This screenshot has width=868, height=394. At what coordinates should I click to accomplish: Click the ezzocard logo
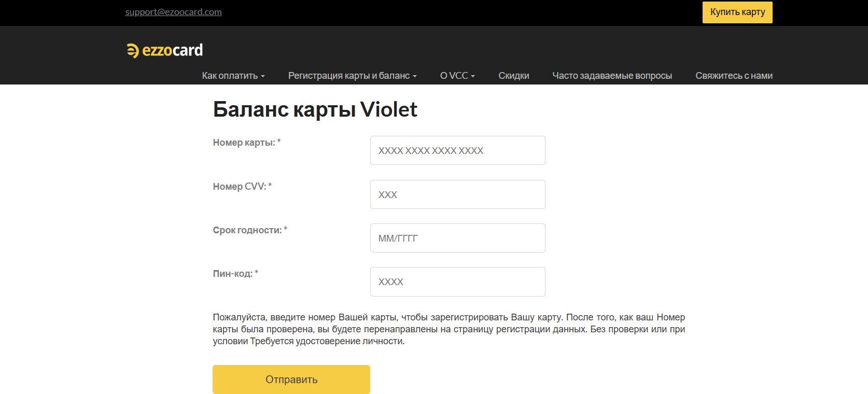coord(165,50)
